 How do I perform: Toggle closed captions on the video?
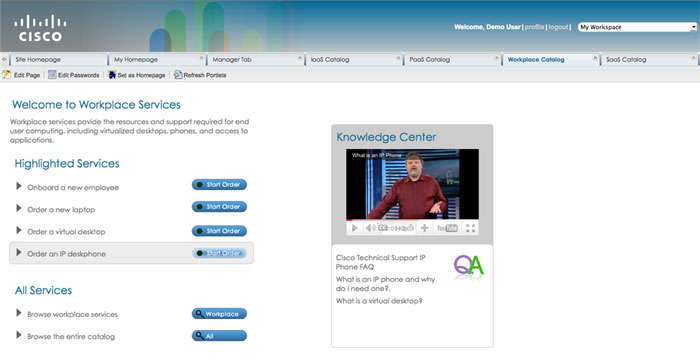coord(383,228)
